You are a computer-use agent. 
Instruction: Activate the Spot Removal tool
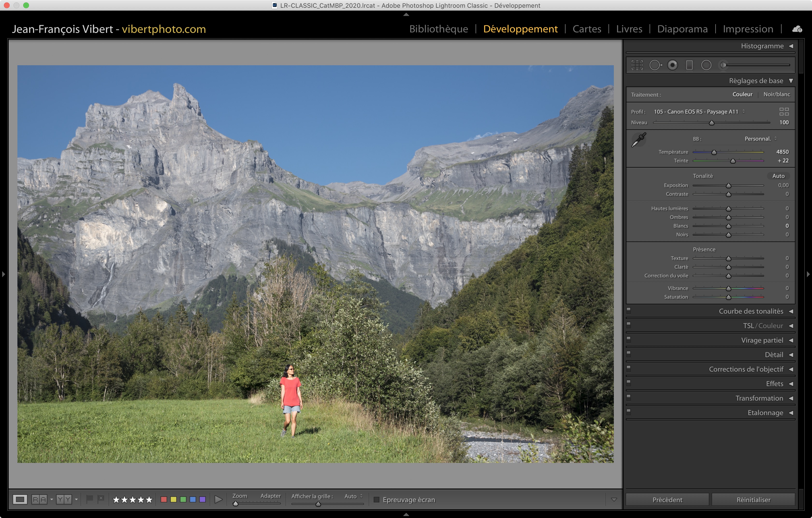(655, 65)
